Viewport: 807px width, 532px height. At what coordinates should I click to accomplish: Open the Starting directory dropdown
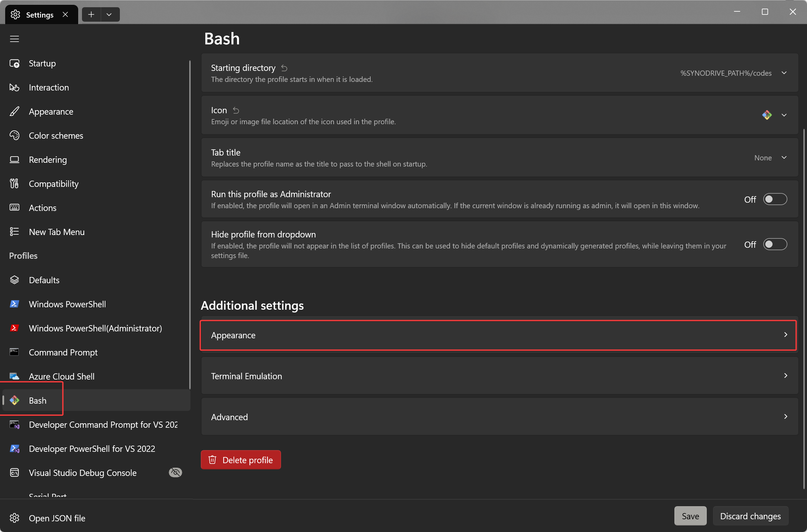784,73
